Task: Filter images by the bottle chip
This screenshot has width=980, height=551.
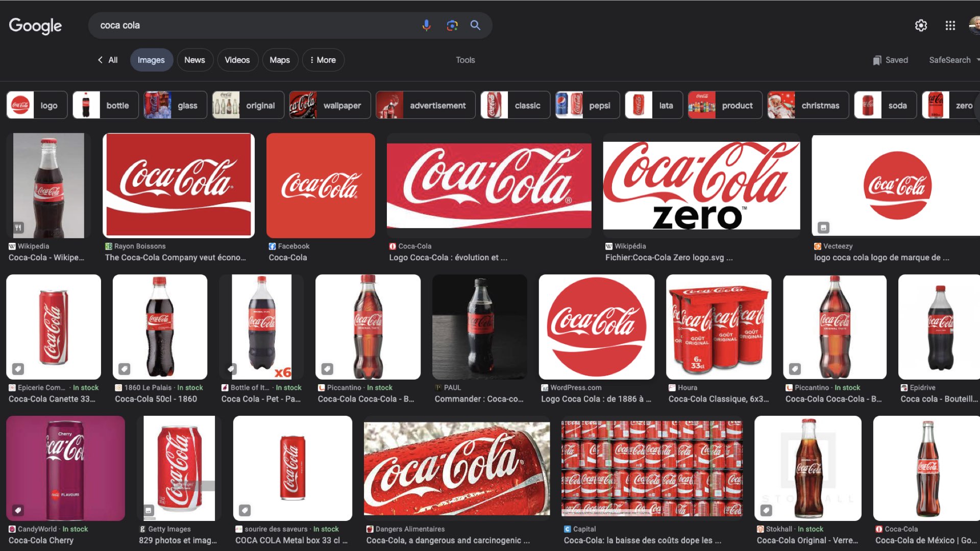Action: tap(105, 105)
